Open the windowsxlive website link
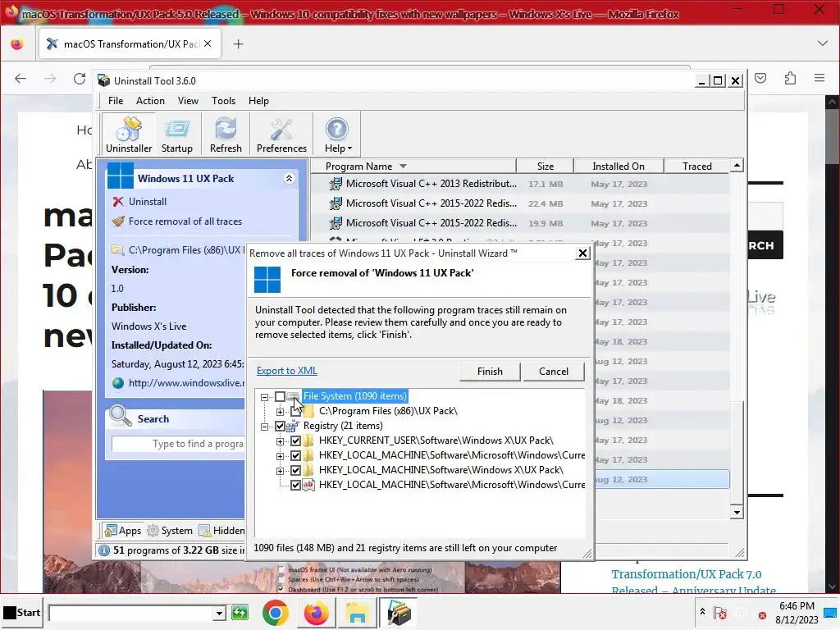This screenshot has width=840, height=630. click(x=179, y=382)
